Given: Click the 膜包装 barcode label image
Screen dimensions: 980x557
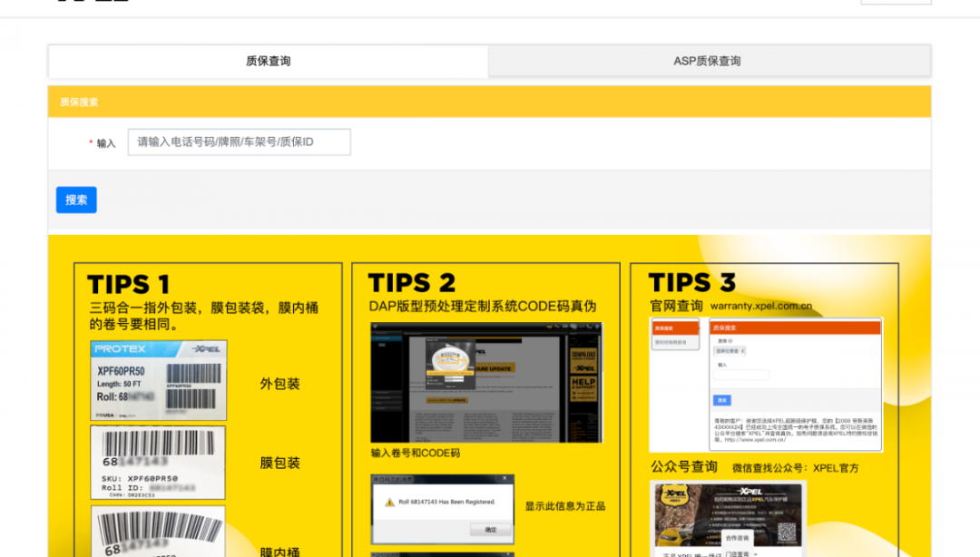Looking at the screenshot, I should point(158,462).
